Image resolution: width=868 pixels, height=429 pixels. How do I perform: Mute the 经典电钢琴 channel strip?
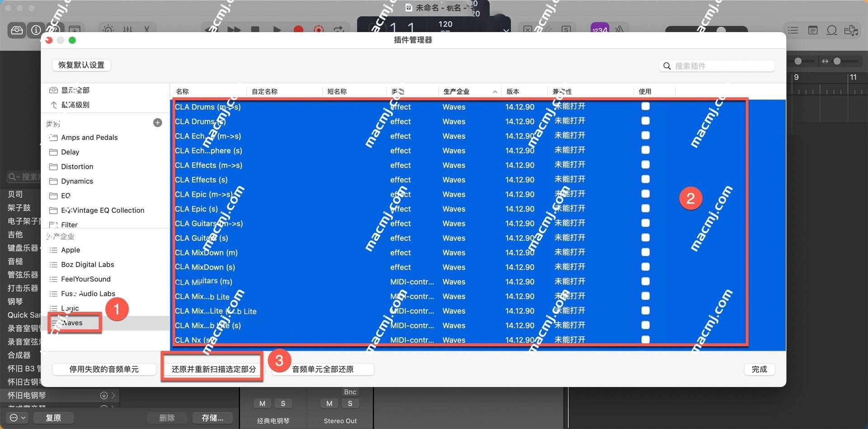click(263, 404)
